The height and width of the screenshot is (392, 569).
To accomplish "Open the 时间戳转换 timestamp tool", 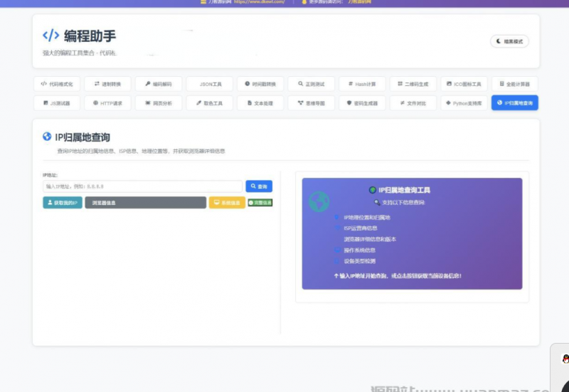I will pos(260,83).
